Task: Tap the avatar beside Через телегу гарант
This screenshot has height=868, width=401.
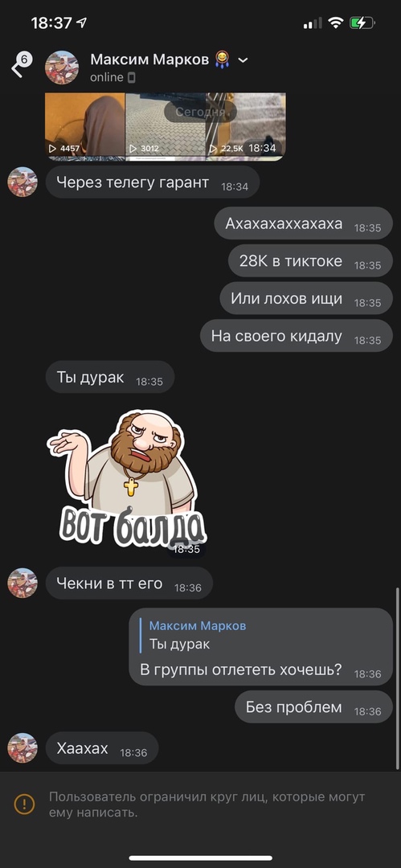Action: pyautogui.click(x=23, y=182)
